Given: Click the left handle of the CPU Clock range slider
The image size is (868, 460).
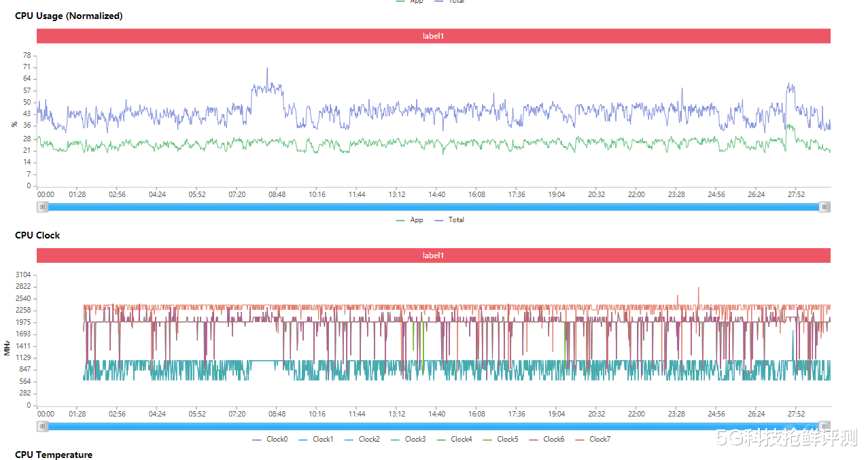Looking at the screenshot, I should [43, 427].
